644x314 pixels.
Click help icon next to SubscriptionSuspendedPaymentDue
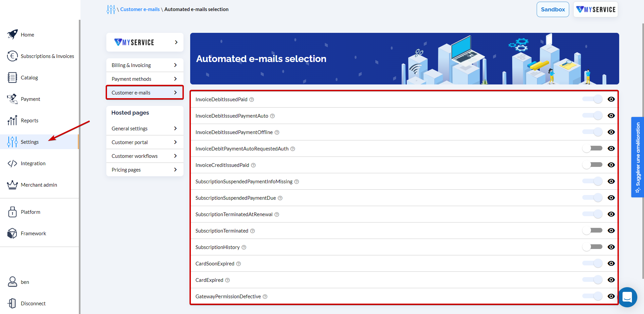(280, 198)
